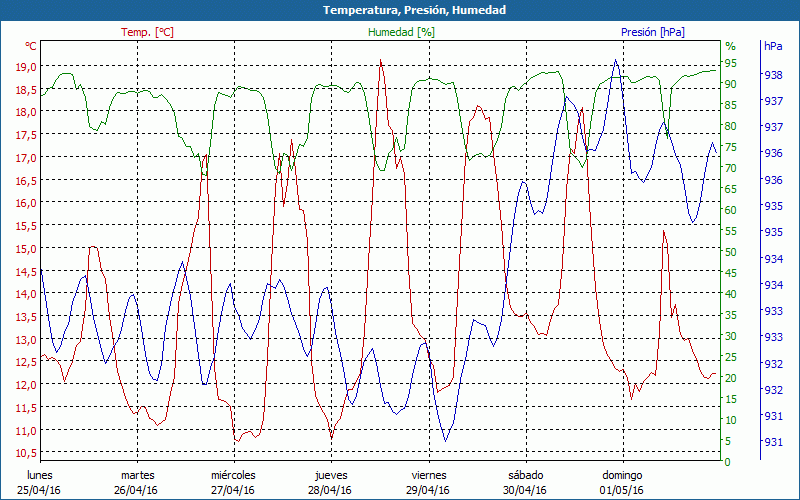Select the red Temp. [°C] legend label

147,32
